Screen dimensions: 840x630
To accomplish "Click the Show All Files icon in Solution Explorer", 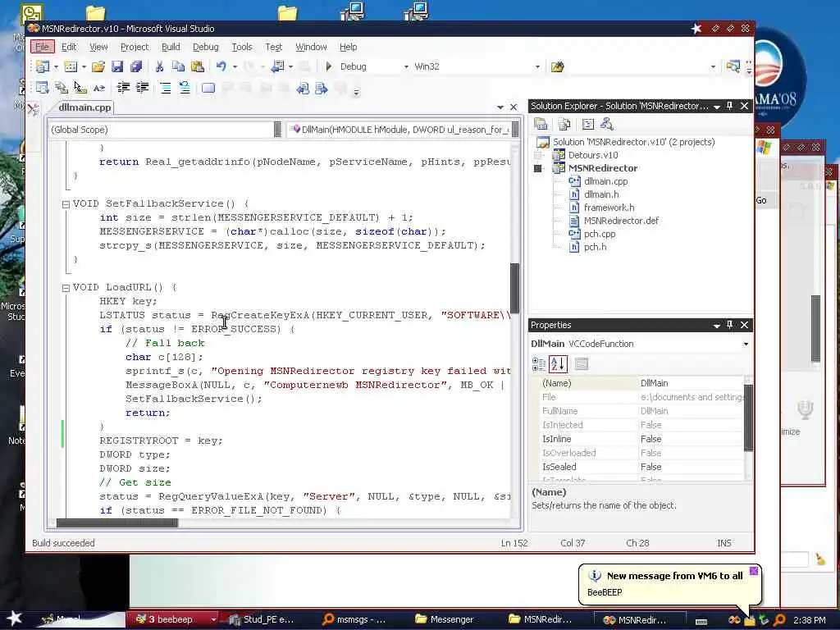I will click(564, 125).
